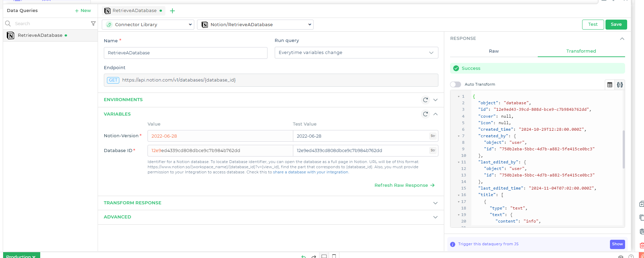The height and width of the screenshot is (258, 644).
Task: Click paste clipboard icon on right edge
Action: coord(642,232)
